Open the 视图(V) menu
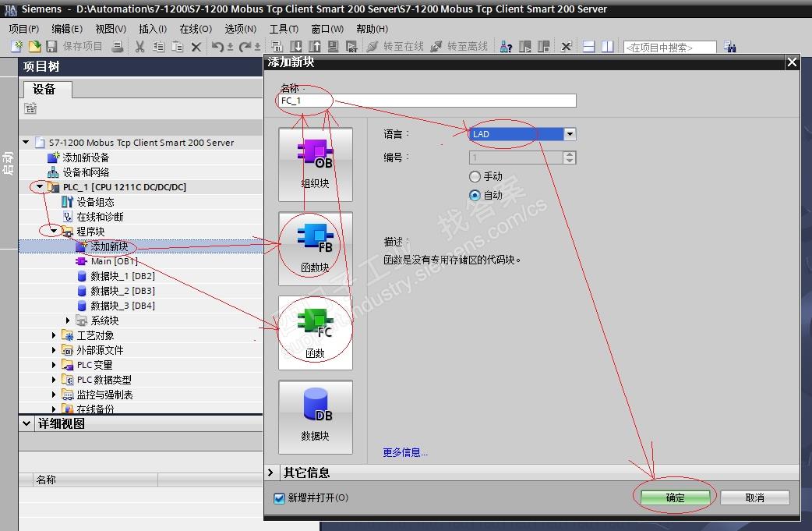 (x=111, y=29)
